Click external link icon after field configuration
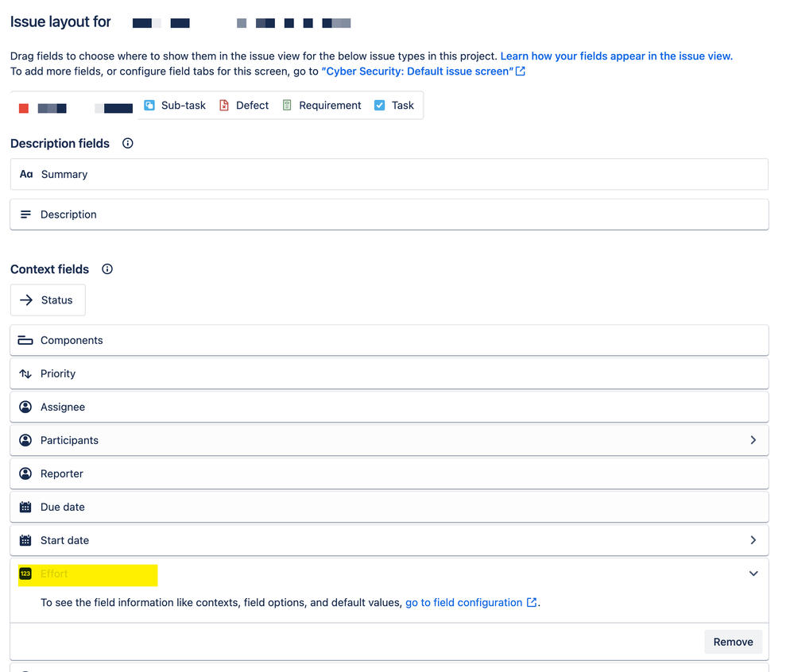Screen dimensions: 794x672 point(532,602)
